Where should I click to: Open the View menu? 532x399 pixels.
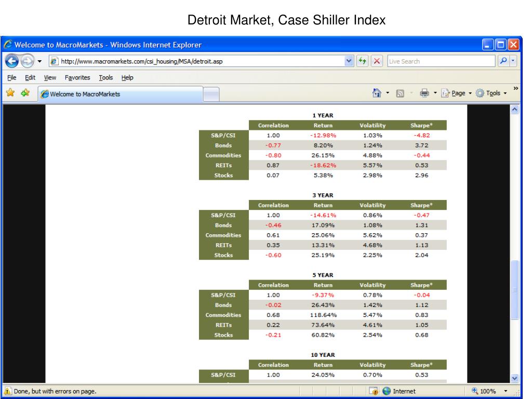click(x=50, y=78)
